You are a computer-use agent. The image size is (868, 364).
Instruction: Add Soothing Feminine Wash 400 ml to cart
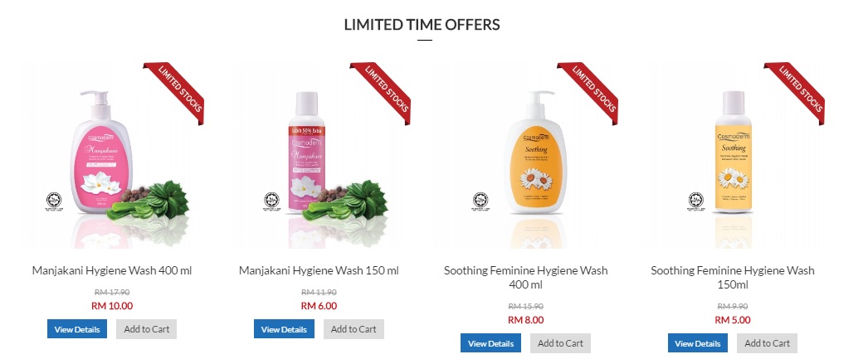(x=560, y=343)
